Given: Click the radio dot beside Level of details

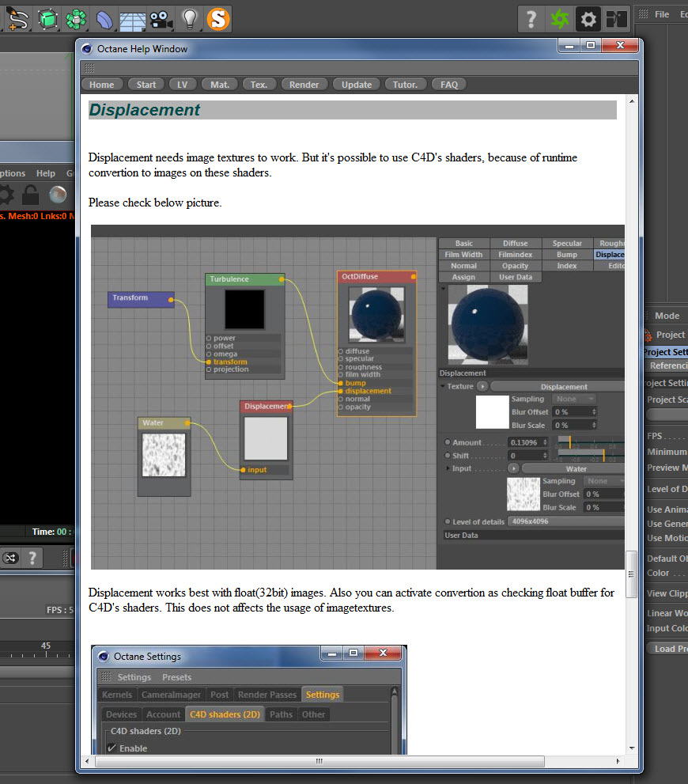Looking at the screenshot, I should (x=448, y=521).
